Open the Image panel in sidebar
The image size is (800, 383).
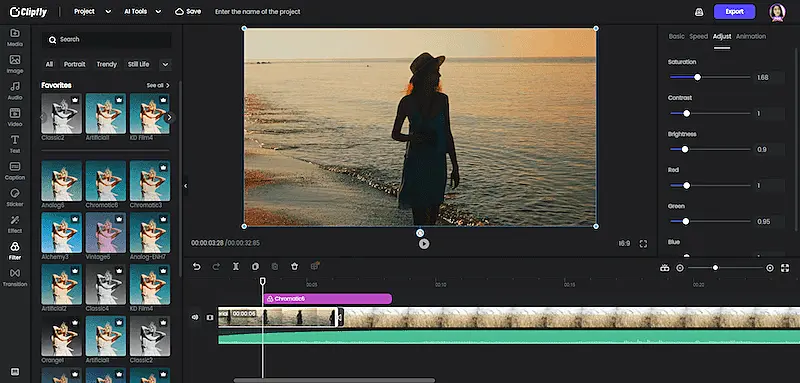tap(15, 64)
